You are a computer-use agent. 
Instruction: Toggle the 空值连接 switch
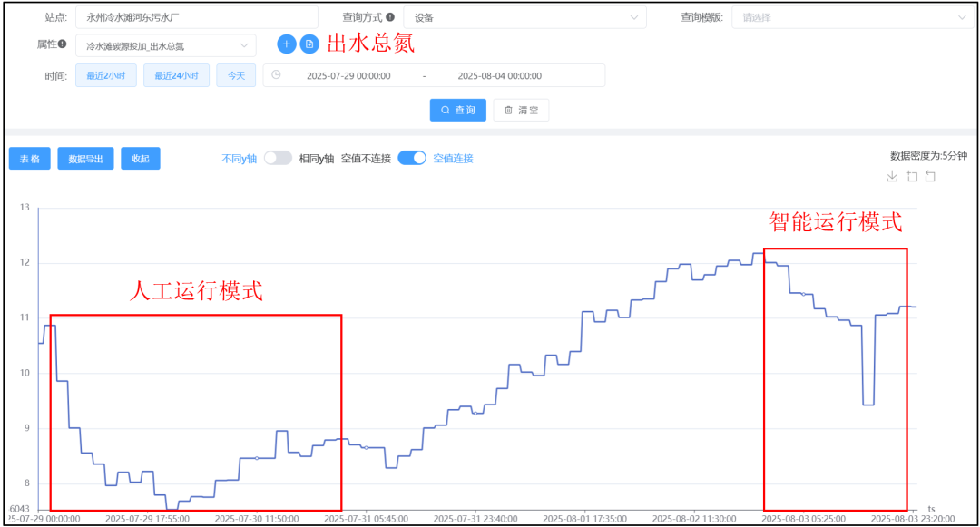click(412, 158)
